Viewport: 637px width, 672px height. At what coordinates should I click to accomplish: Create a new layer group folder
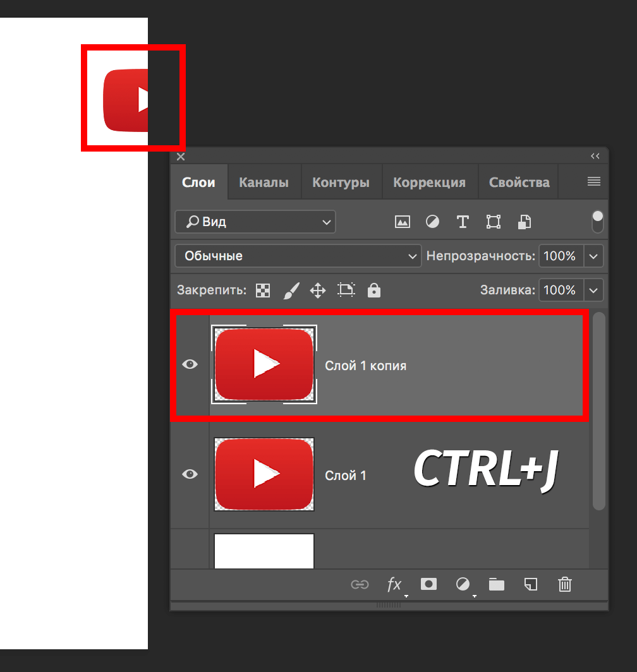click(497, 585)
